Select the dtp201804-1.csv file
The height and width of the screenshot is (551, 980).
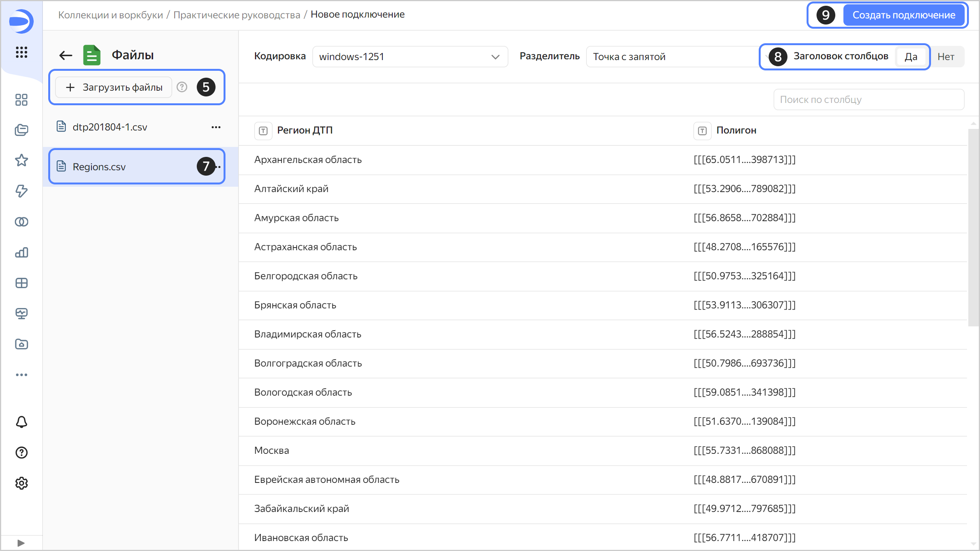(x=110, y=127)
